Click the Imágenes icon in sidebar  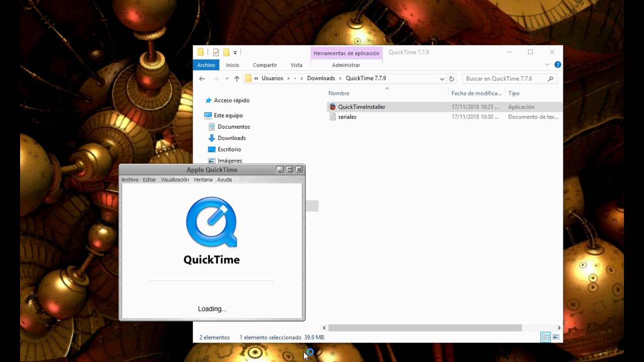pyautogui.click(x=212, y=160)
